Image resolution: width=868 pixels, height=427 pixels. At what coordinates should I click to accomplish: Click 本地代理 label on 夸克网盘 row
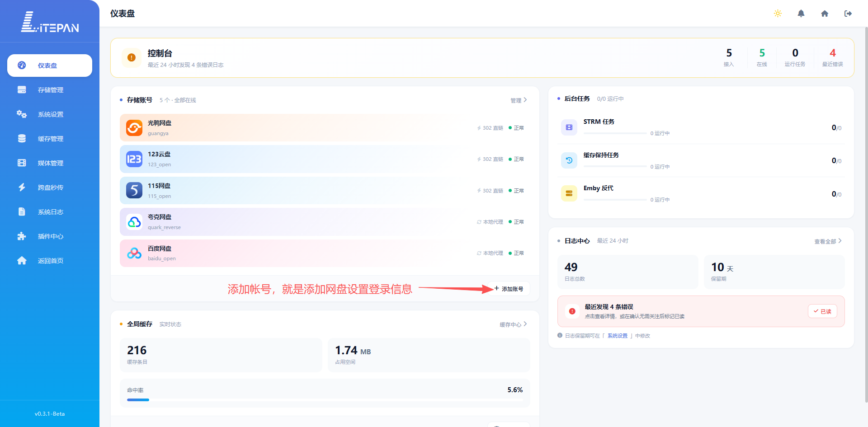coord(490,222)
